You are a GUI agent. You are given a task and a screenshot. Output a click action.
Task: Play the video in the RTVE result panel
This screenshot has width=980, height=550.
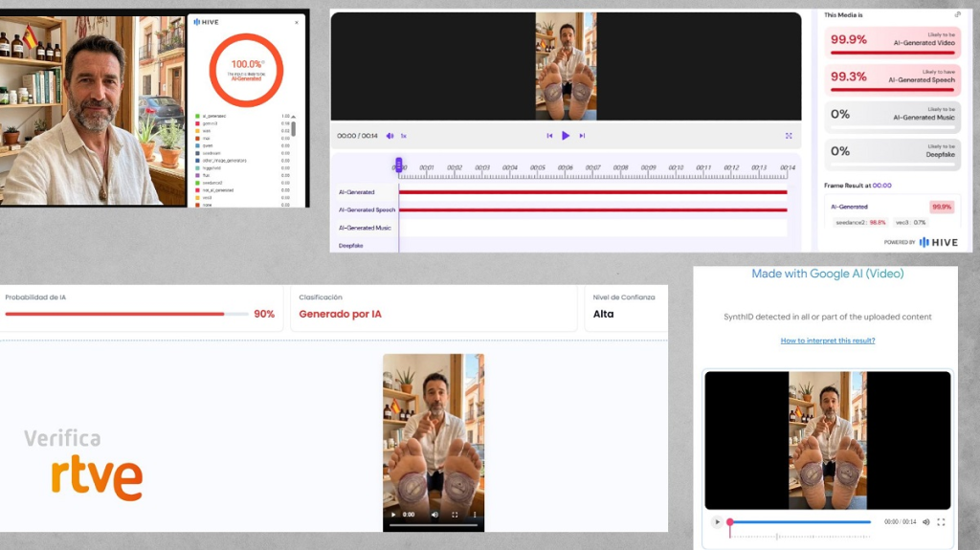pos(393,515)
